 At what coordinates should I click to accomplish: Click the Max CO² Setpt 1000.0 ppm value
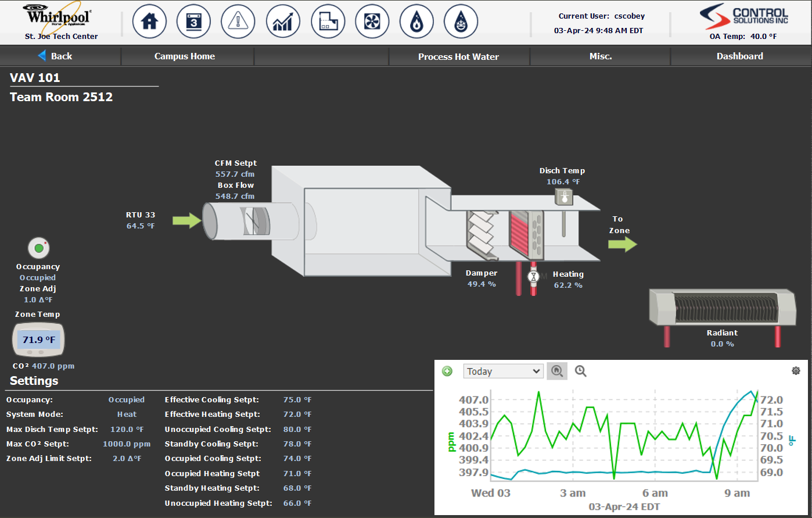coord(127,444)
